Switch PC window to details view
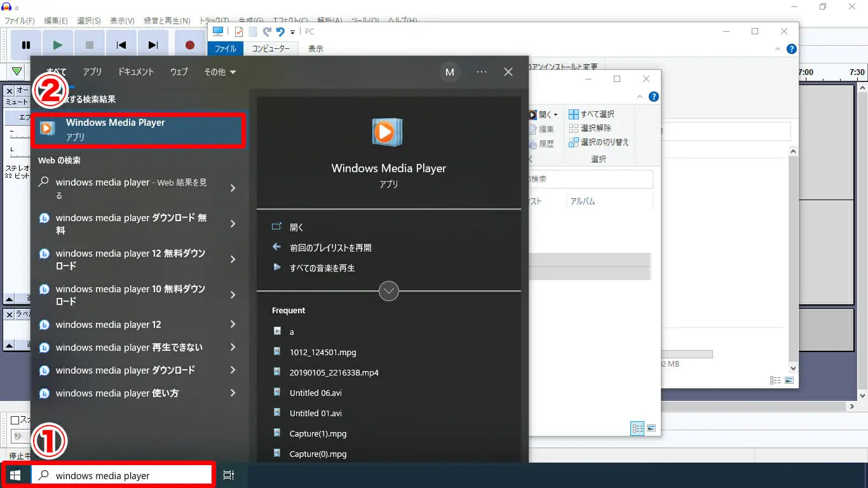 tap(775, 381)
